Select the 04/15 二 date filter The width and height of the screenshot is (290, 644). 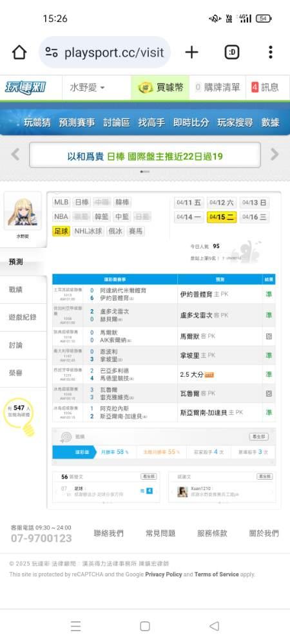pos(222,217)
